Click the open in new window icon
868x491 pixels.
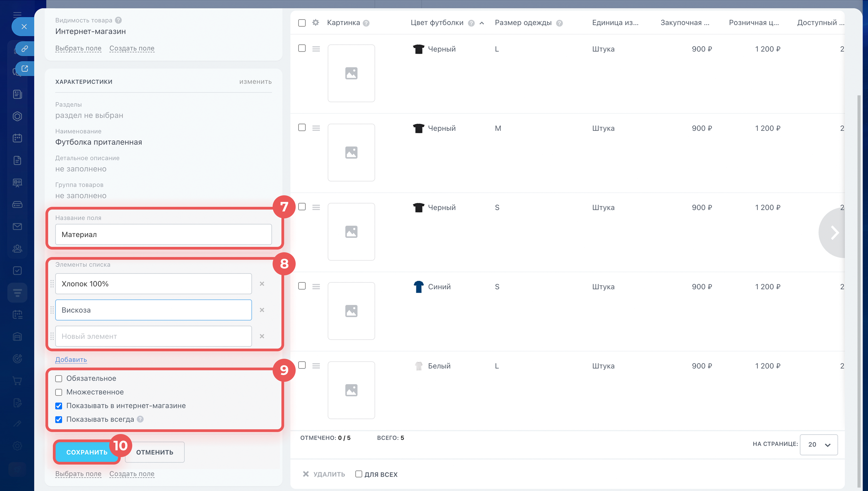tap(25, 68)
